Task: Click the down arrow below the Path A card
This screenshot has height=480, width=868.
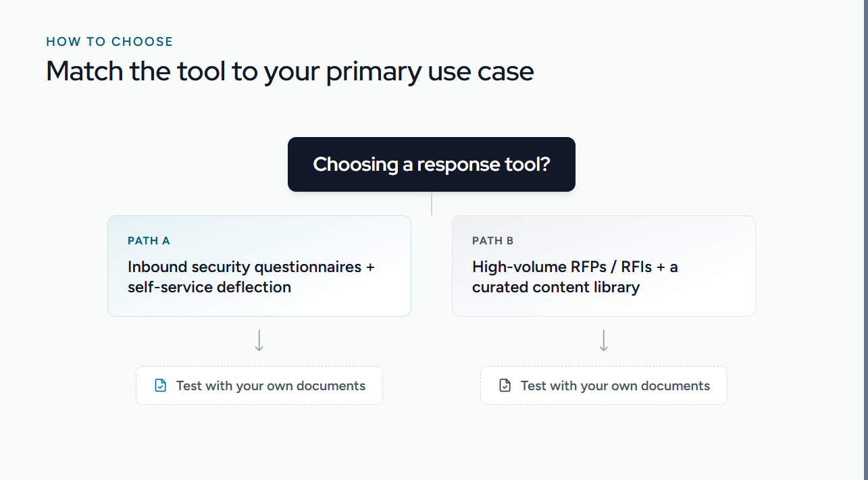Action: pos(259,340)
